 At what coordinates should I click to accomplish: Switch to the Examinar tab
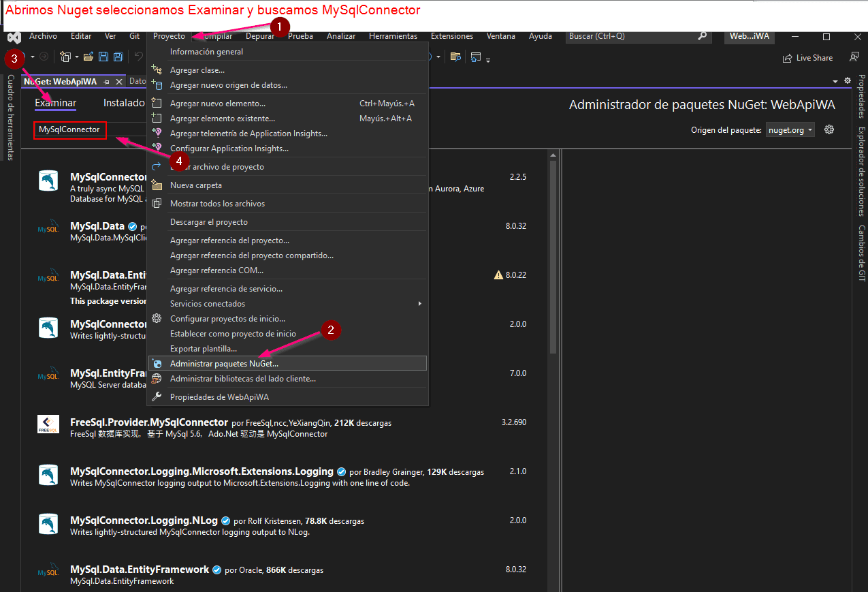tap(56, 103)
